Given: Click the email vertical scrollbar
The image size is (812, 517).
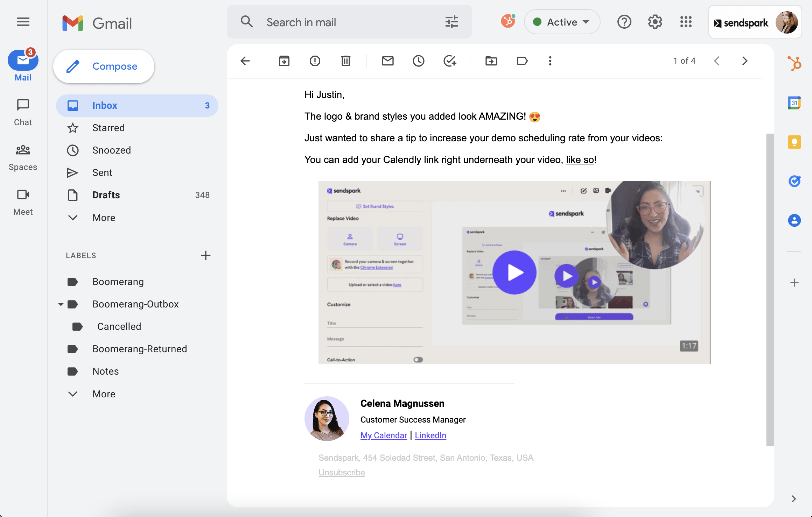Looking at the screenshot, I should pos(770,290).
